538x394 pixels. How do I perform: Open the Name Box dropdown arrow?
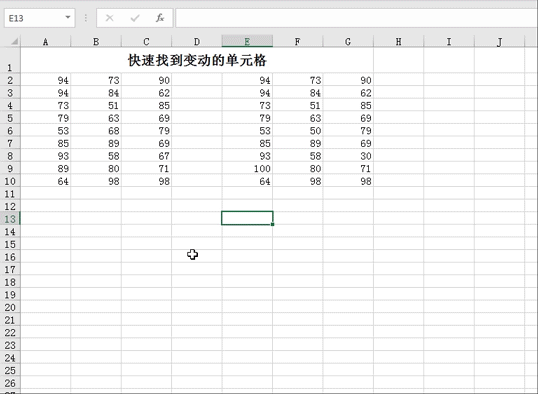(x=68, y=18)
